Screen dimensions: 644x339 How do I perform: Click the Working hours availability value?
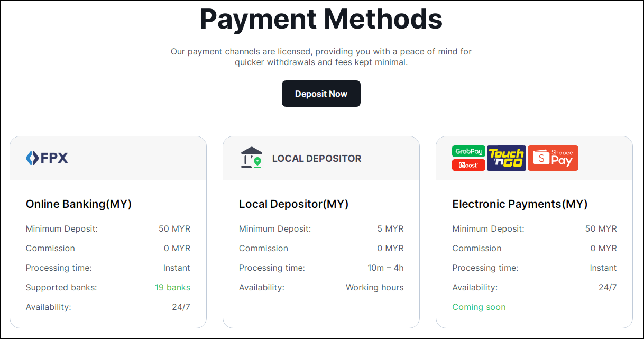(x=375, y=287)
